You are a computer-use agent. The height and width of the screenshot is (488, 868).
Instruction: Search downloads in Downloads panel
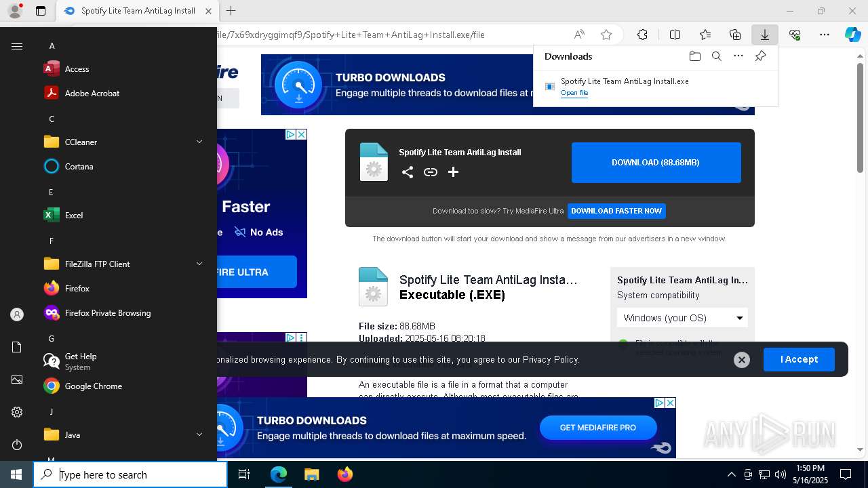(716, 56)
